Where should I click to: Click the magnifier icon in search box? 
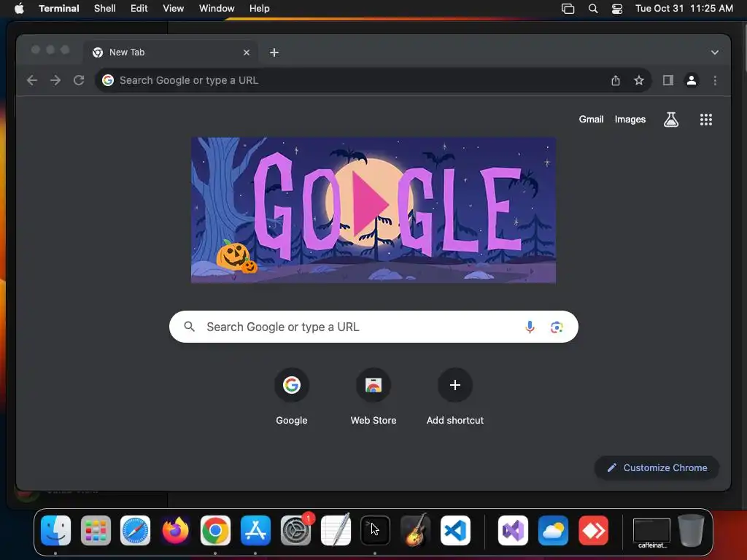pyautogui.click(x=189, y=327)
